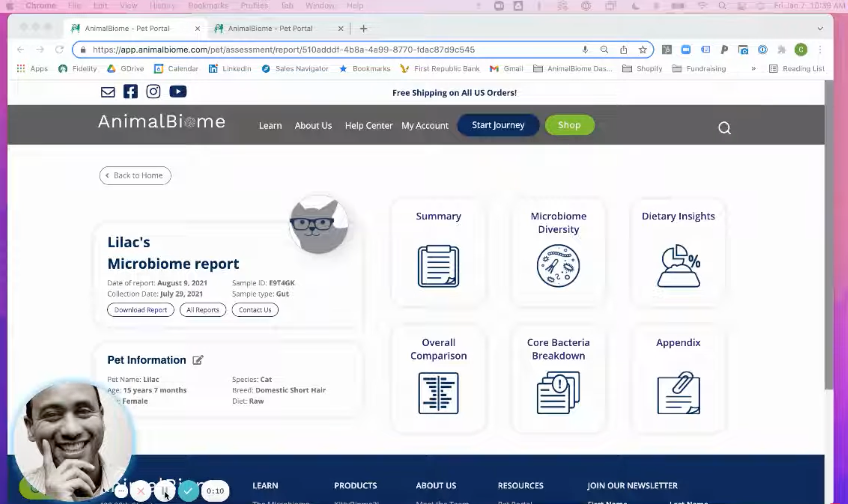Open the Help Center menu item
848x504 pixels.
click(369, 125)
